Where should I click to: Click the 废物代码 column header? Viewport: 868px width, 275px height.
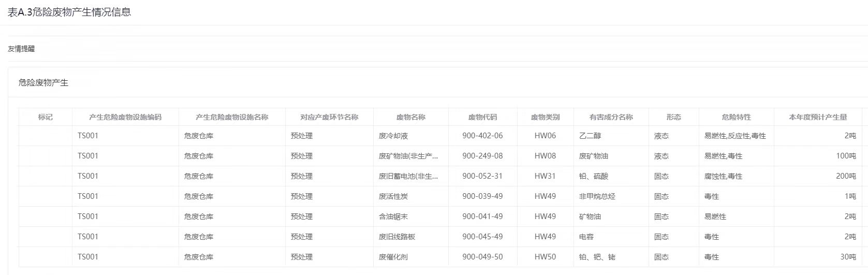482,117
